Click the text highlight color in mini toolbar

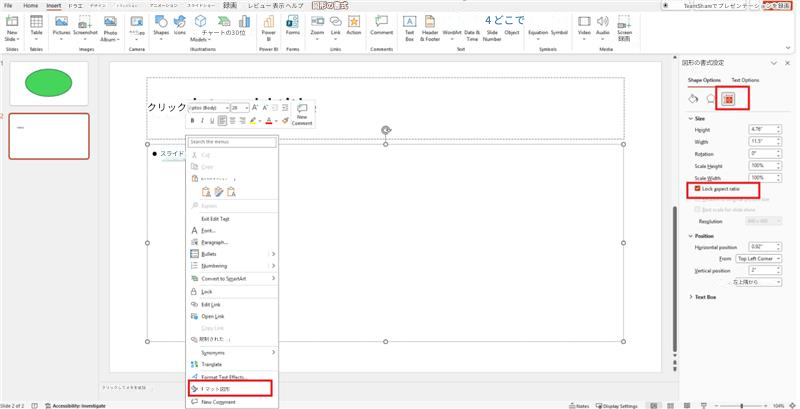tap(253, 121)
